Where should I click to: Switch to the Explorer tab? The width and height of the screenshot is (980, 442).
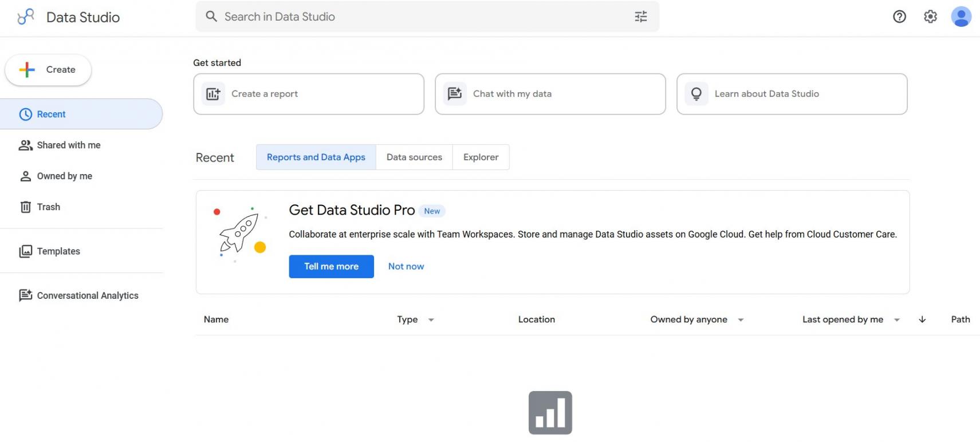[x=481, y=157]
